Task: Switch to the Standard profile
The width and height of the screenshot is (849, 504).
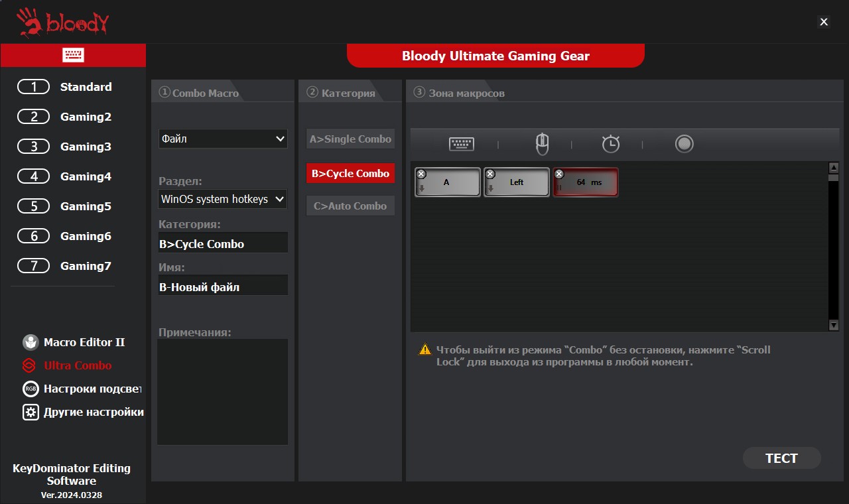Action: pyautogui.click(x=86, y=87)
